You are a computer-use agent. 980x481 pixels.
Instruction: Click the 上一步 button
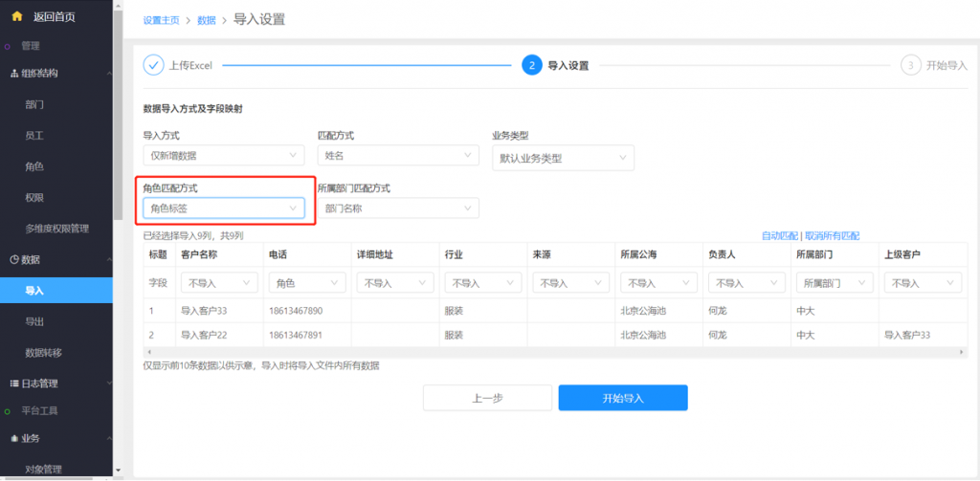pyautogui.click(x=487, y=398)
